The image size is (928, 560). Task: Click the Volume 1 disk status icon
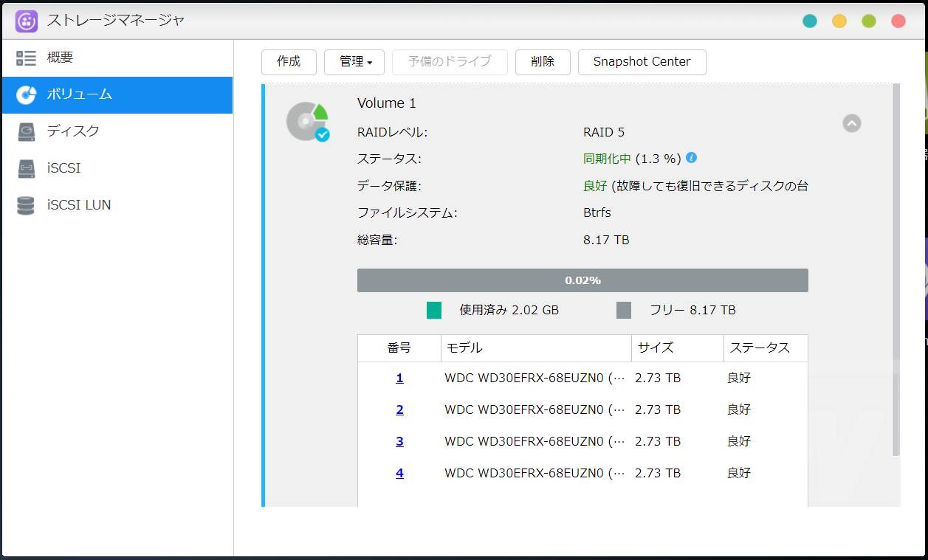(x=307, y=122)
